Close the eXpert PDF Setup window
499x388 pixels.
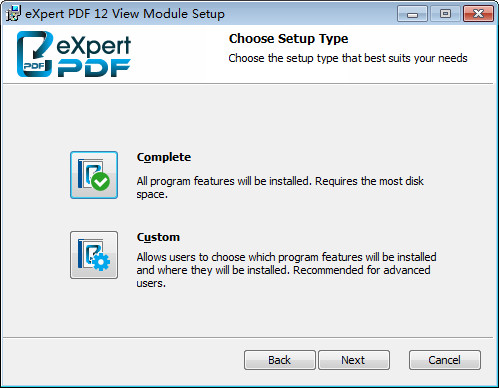pyautogui.click(x=478, y=14)
